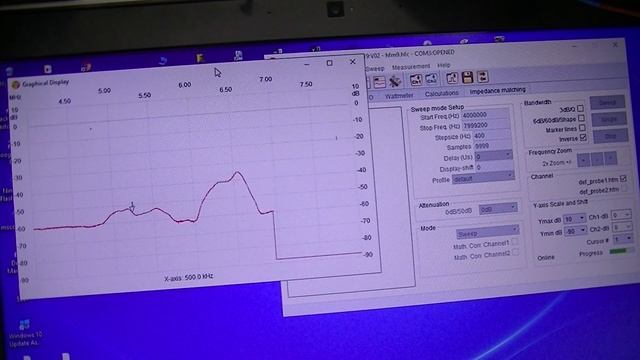Switch to the Wattmeter tab
This screenshot has width=640, height=360.
tap(399, 96)
